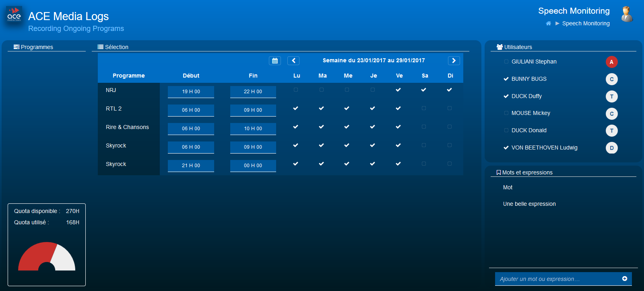Uncheck Thursday for Skyrock 21 H 00 row
The image size is (644, 291).
click(x=373, y=164)
